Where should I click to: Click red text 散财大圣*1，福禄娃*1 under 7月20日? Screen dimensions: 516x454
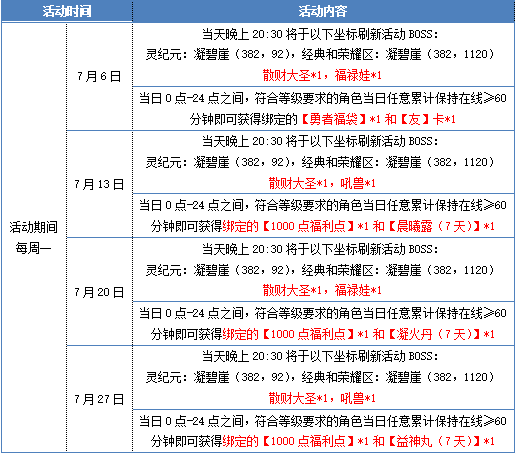pos(322,290)
